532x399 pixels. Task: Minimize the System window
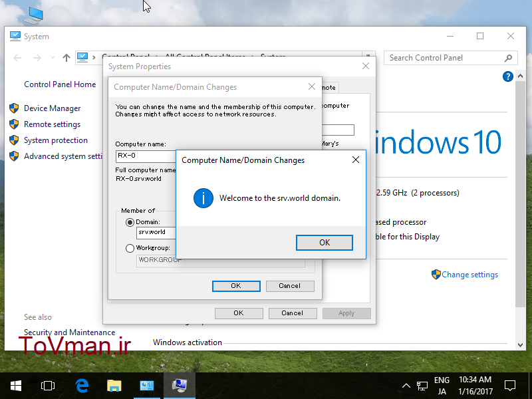tap(450, 36)
